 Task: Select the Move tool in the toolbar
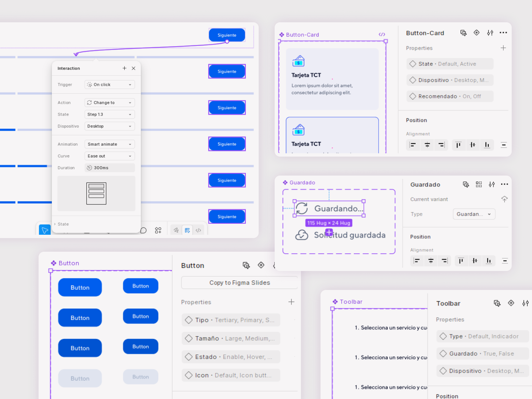pyautogui.click(x=45, y=230)
